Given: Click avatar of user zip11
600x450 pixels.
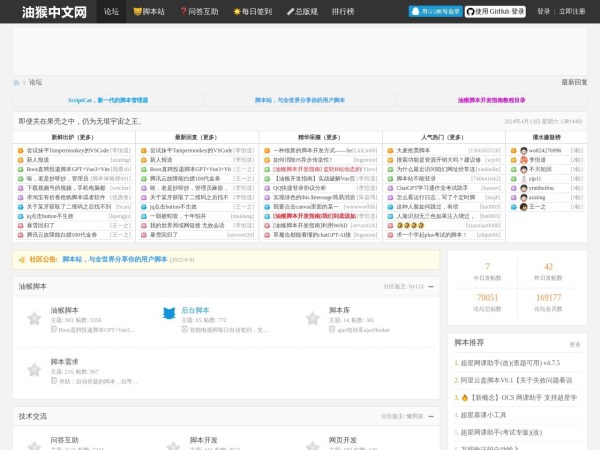Looking at the screenshot, I should pyautogui.click(x=524, y=179).
